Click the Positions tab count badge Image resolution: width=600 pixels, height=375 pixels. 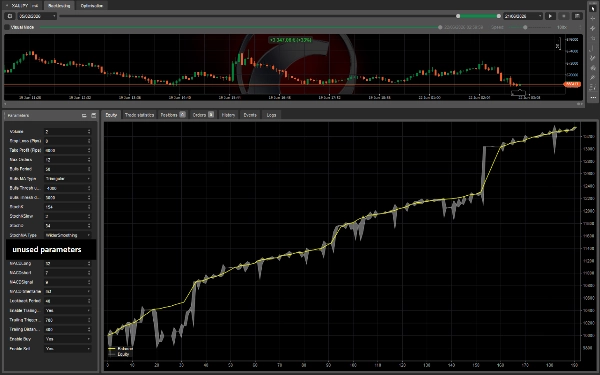coord(183,114)
